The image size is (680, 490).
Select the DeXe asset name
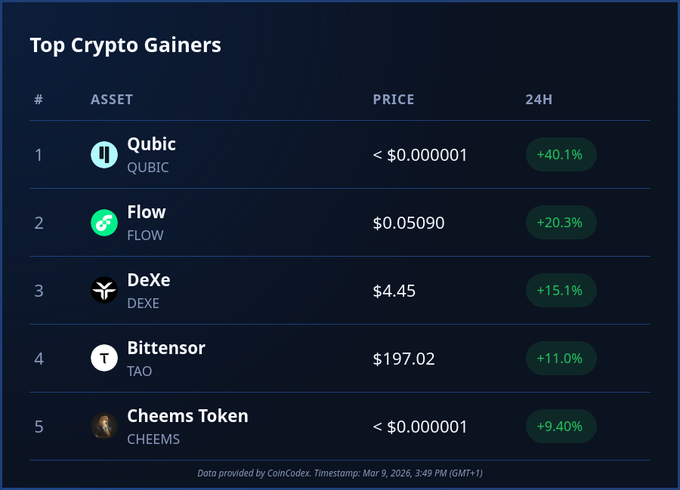point(148,280)
